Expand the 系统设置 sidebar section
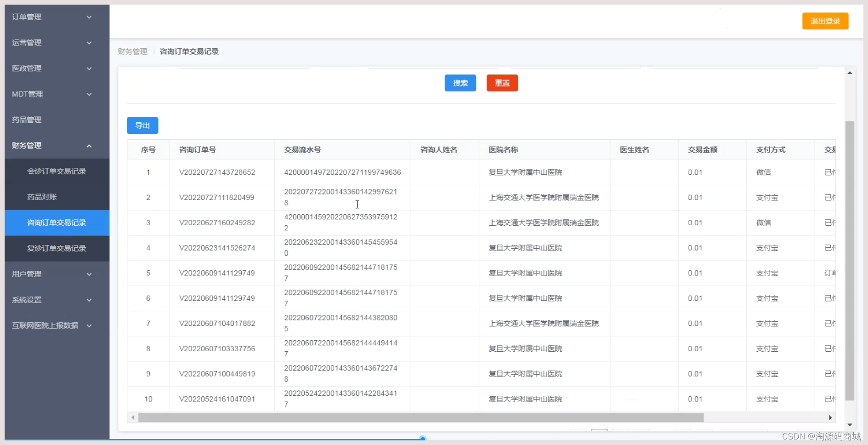 tap(51, 300)
